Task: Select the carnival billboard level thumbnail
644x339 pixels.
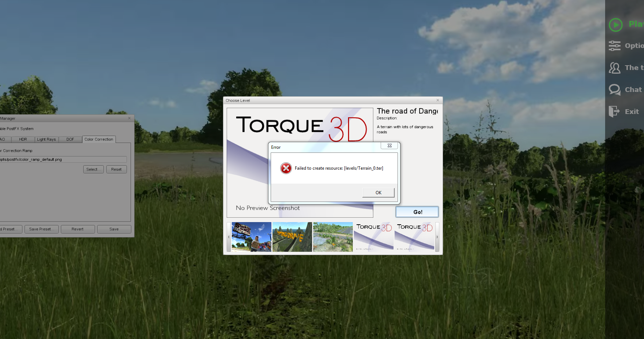Action: [x=252, y=237]
